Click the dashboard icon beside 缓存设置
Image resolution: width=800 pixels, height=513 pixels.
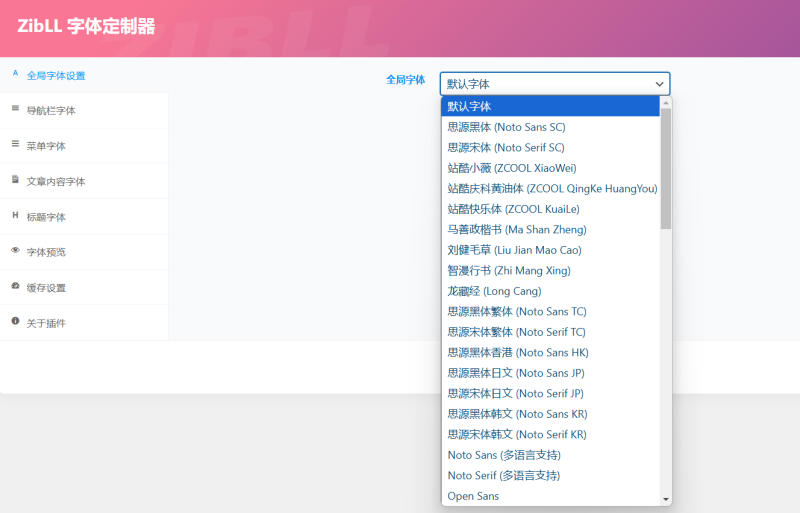pos(15,287)
